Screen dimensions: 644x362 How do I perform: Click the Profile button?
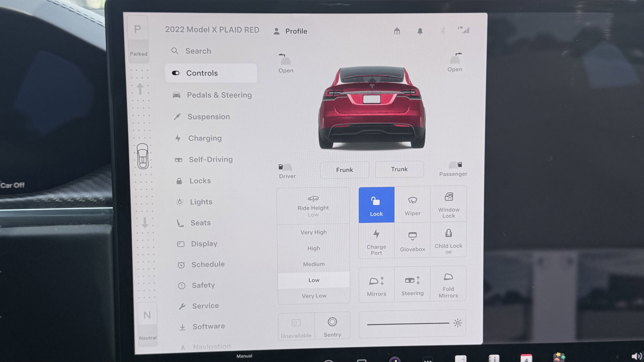coord(290,31)
